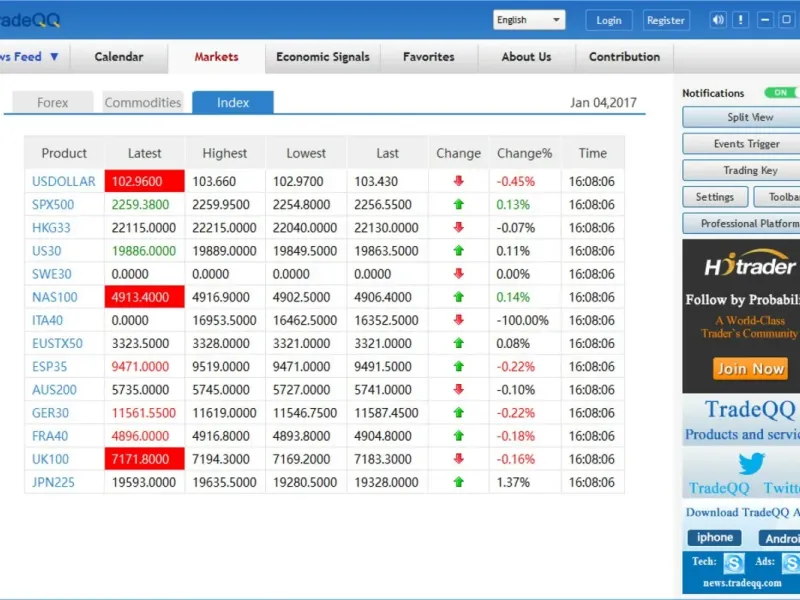Open the English language dropdown

tap(529, 20)
